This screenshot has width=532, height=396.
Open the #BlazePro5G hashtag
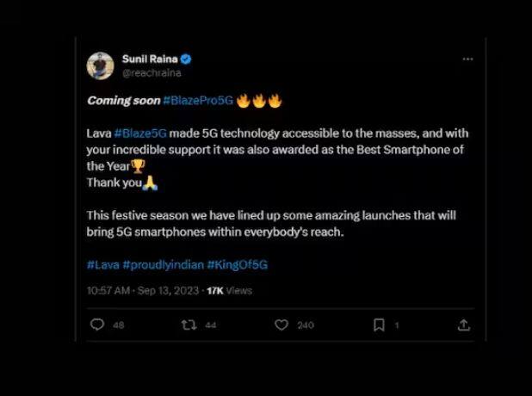pos(197,101)
